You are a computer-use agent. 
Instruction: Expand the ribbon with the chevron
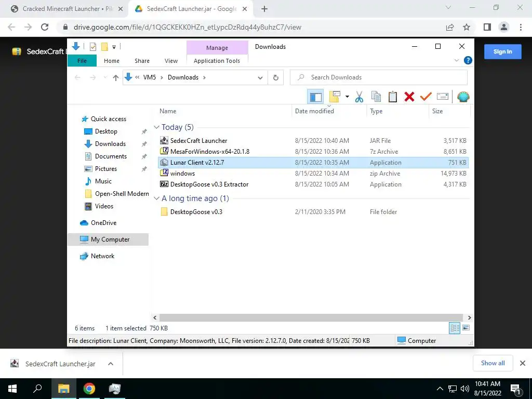coord(457,60)
